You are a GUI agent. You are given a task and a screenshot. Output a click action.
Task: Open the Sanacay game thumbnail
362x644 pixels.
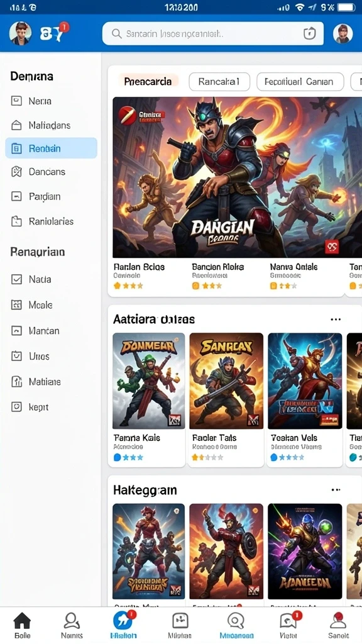point(226,380)
